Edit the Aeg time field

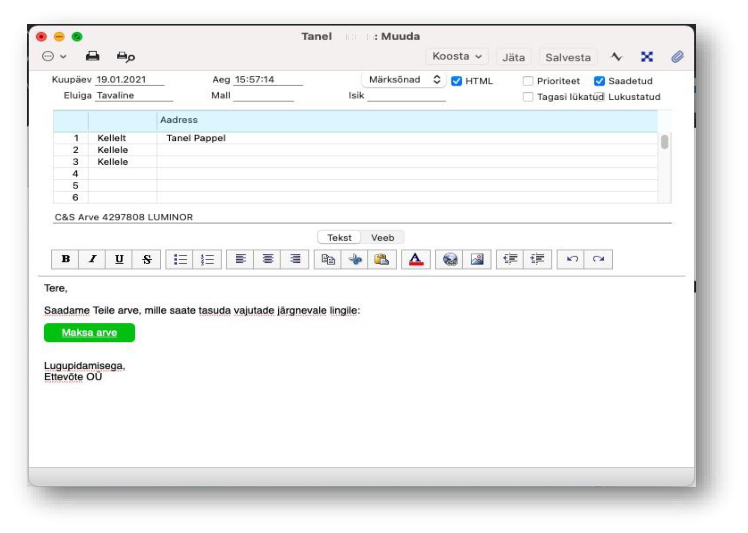click(x=268, y=80)
